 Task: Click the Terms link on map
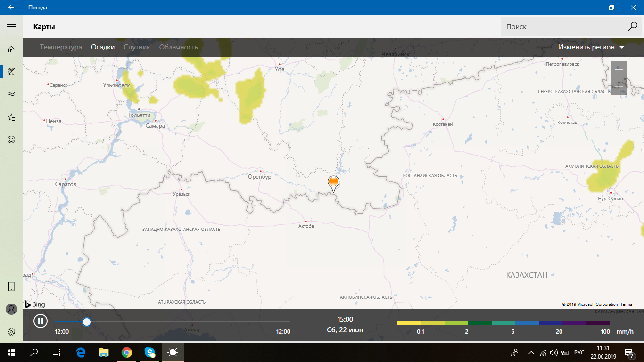coord(626,304)
